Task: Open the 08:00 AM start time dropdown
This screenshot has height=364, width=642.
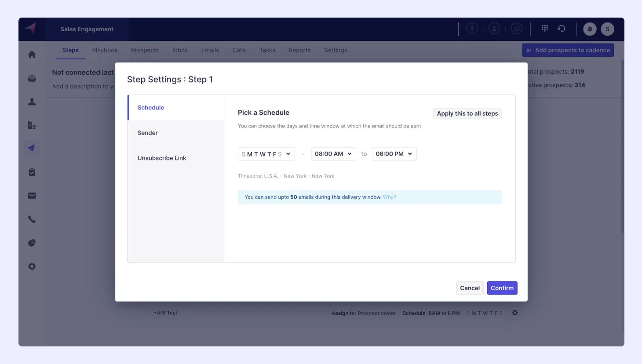Action: (x=333, y=154)
